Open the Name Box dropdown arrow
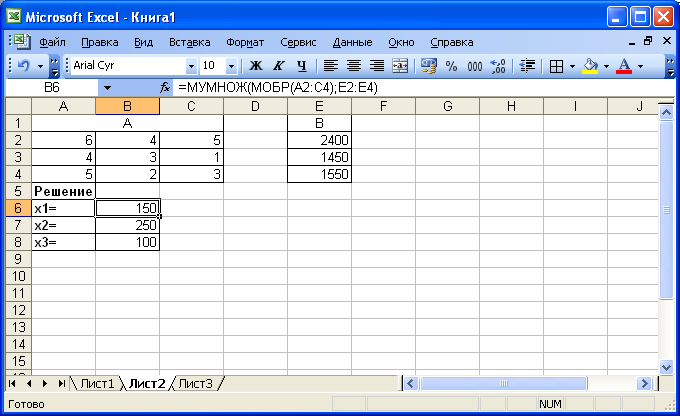This screenshot has height=416, width=680. [x=107, y=88]
